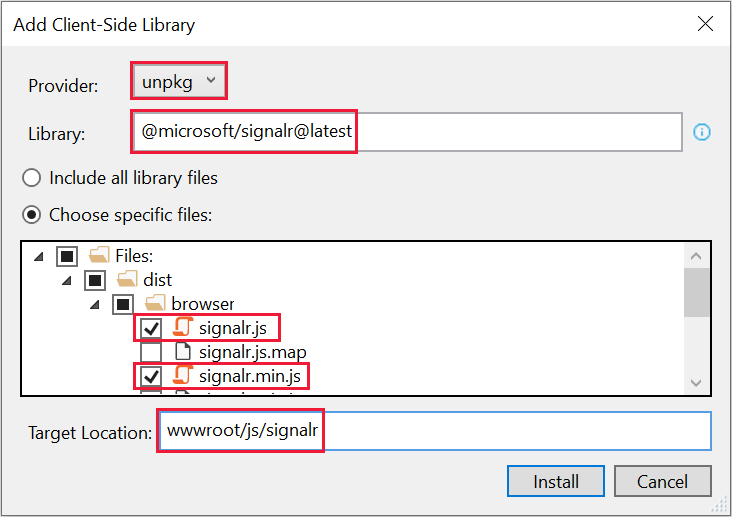Click the info icon beside Library field
Screen dimensions: 732x517
pyautogui.click(x=702, y=132)
